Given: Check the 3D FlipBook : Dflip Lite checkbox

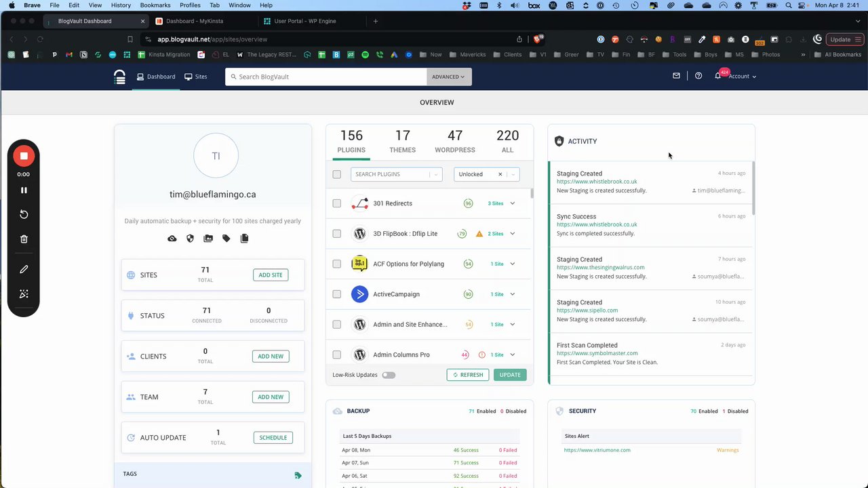Looking at the screenshot, I should [336, 234].
